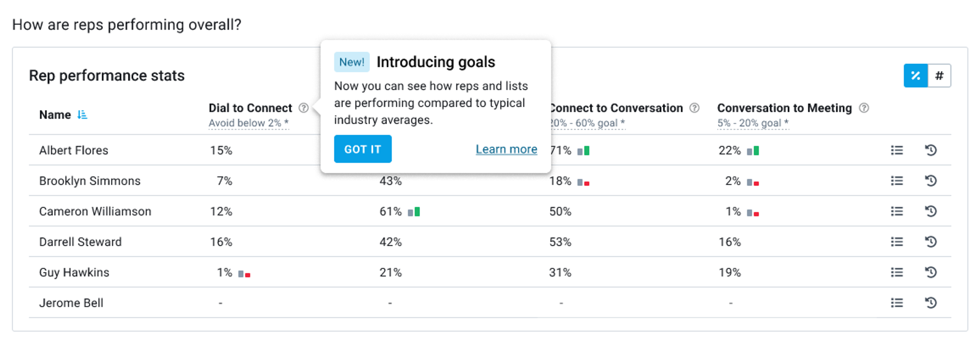Screen dimensions: 980x345
Task: Switch stats to number count view
Action: (x=939, y=76)
